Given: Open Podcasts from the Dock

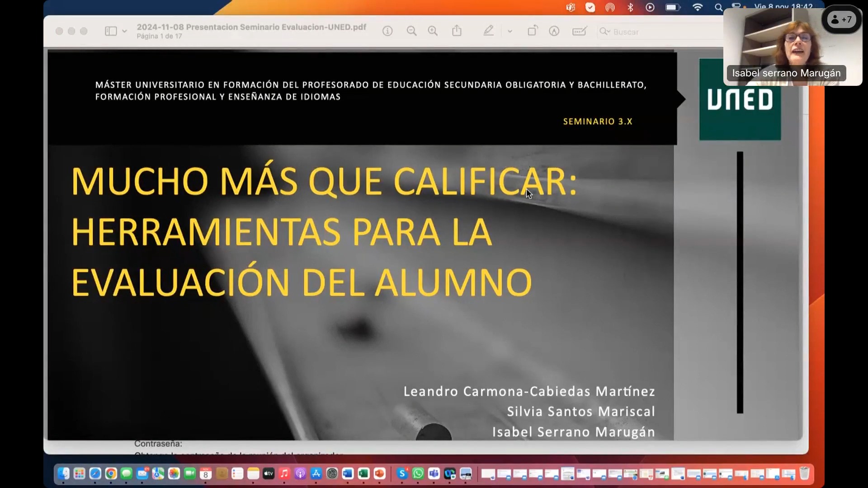Looking at the screenshot, I should [x=300, y=473].
